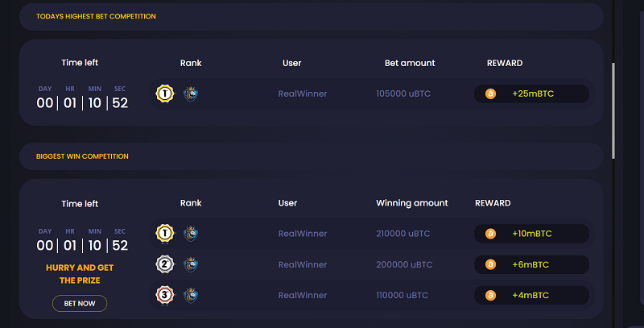Click the Bitcoin icon beside +4mBTC reward
The width and height of the screenshot is (644, 328).
pyautogui.click(x=490, y=295)
